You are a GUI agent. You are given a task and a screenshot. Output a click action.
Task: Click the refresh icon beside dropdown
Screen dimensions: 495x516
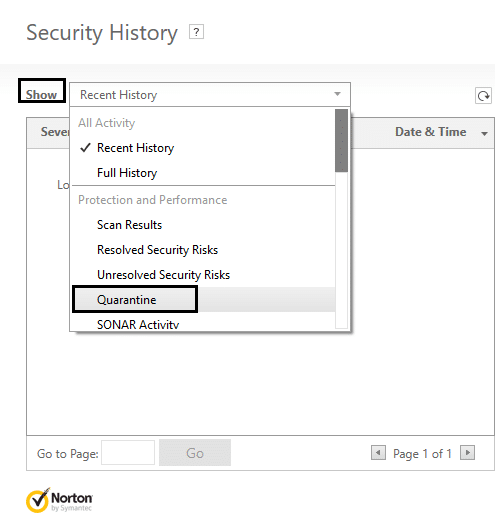pyautogui.click(x=483, y=96)
